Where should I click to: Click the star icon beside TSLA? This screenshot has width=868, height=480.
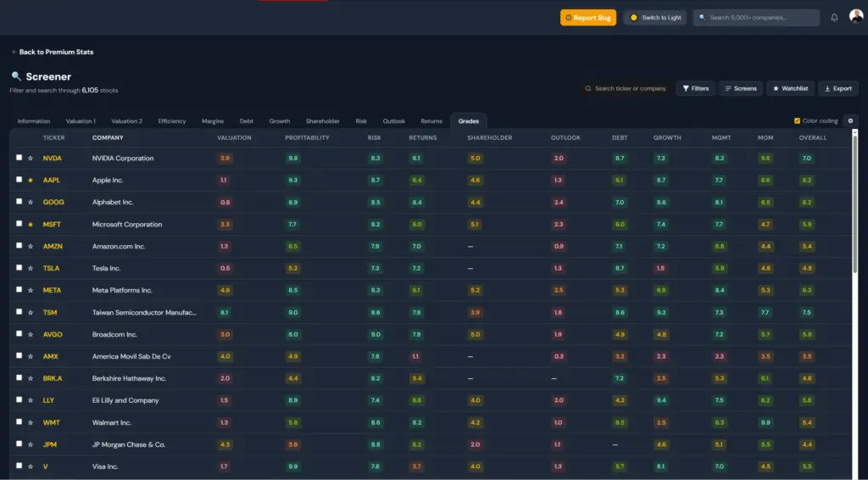(31, 269)
